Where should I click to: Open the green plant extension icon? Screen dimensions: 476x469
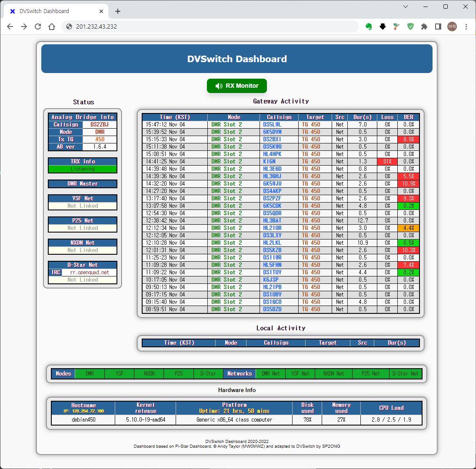point(396,27)
